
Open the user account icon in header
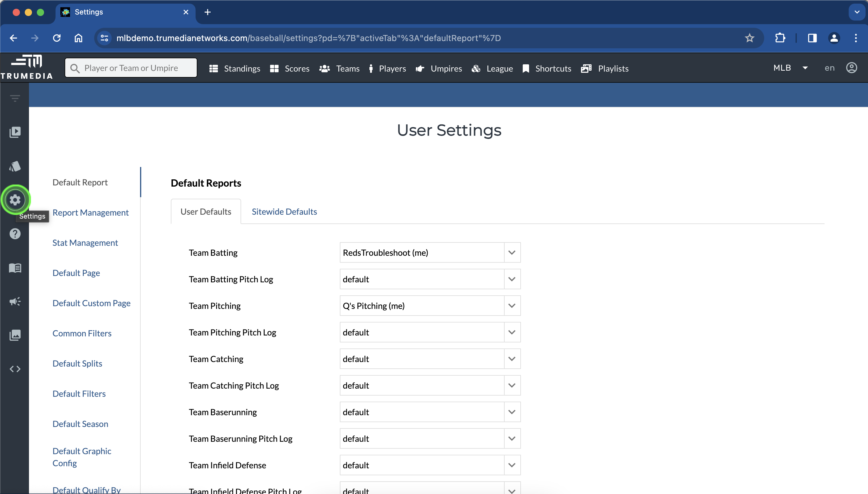(851, 68)
